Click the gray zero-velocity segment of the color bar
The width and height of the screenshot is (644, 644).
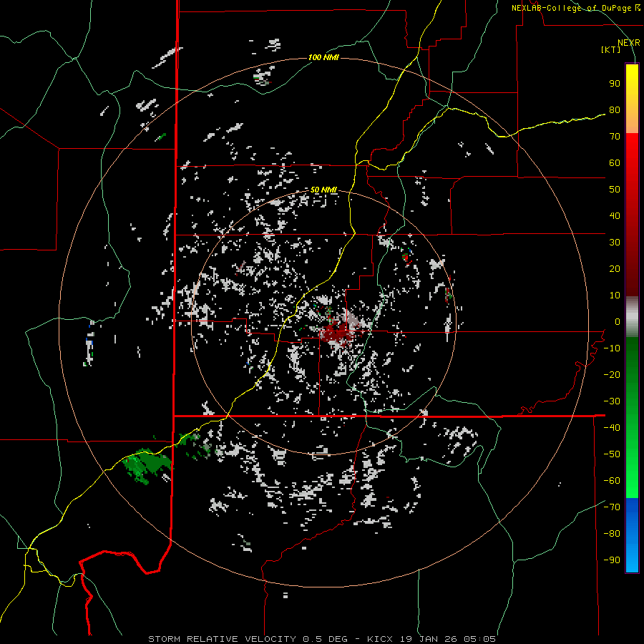pyautogui.click(x=632, y=317)
